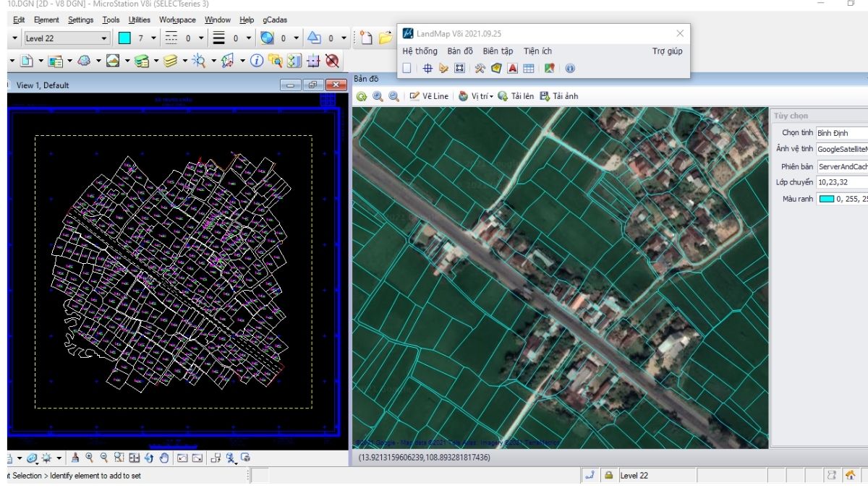
Task: Click the blue info icon in LandMap toolbar
Action: (x=569, y=69)
